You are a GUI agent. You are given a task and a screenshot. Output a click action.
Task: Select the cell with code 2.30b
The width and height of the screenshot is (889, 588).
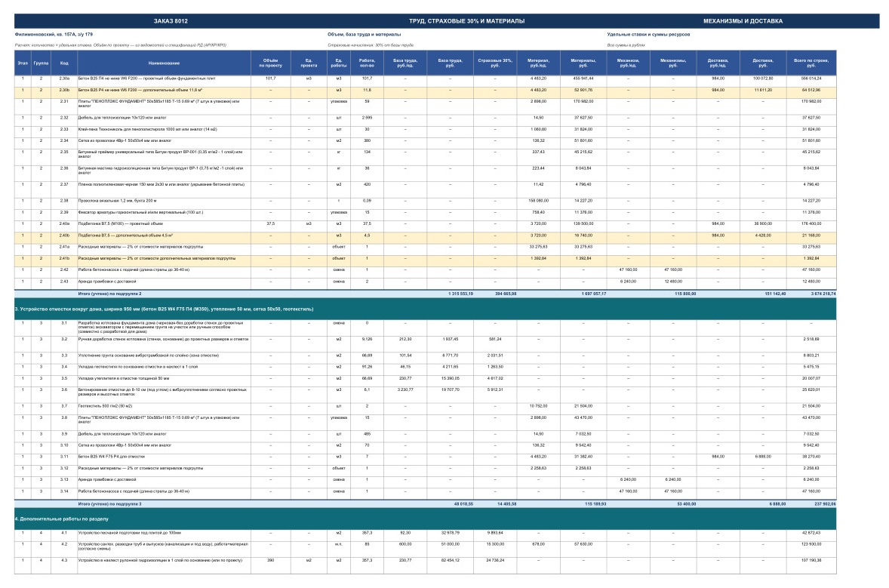pyautogui.click(x=64, y=90)
